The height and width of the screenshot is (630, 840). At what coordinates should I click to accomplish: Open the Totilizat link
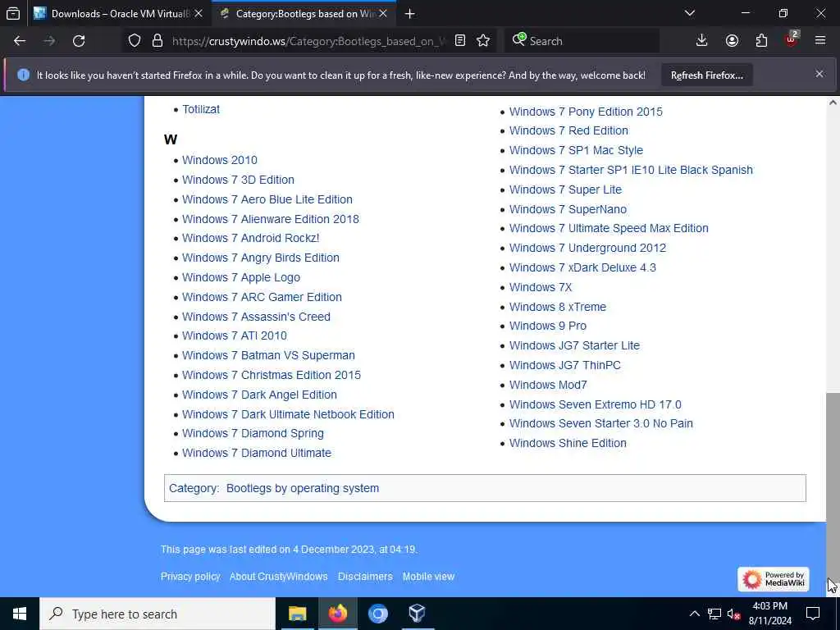[x=201, y=109]
